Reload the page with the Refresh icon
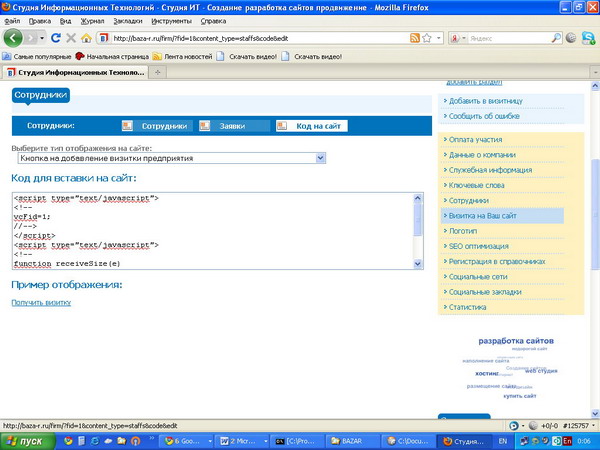 click(56, 38)
